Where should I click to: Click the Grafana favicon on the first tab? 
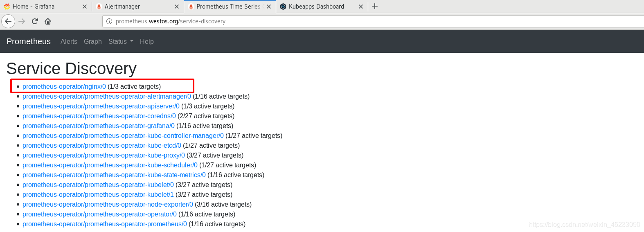[7, 7]
